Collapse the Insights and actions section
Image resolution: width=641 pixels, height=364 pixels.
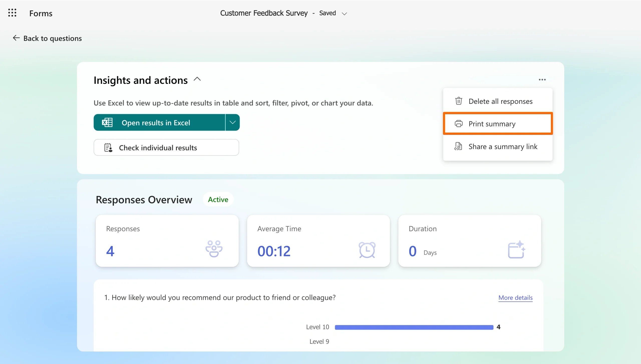(x=197, y=79)
